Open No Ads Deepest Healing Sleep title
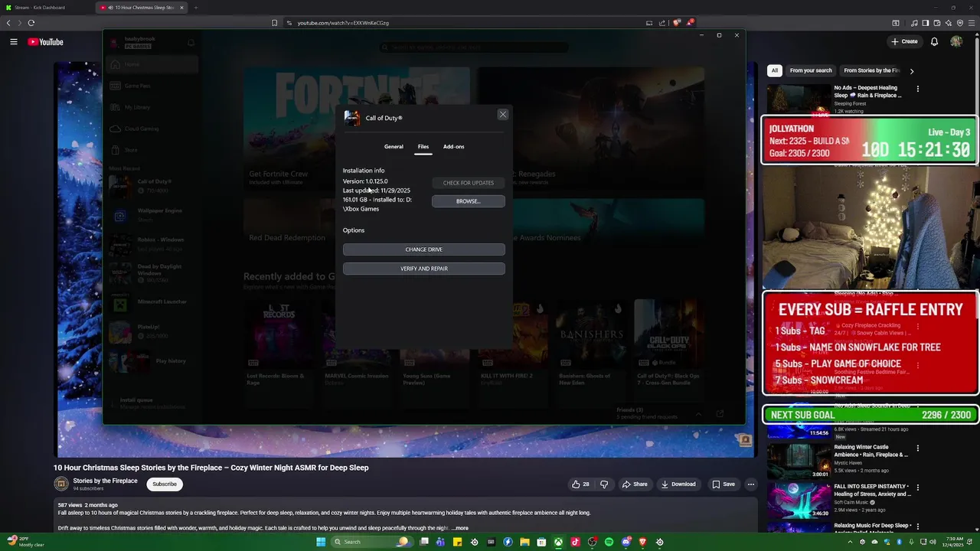 868,92
